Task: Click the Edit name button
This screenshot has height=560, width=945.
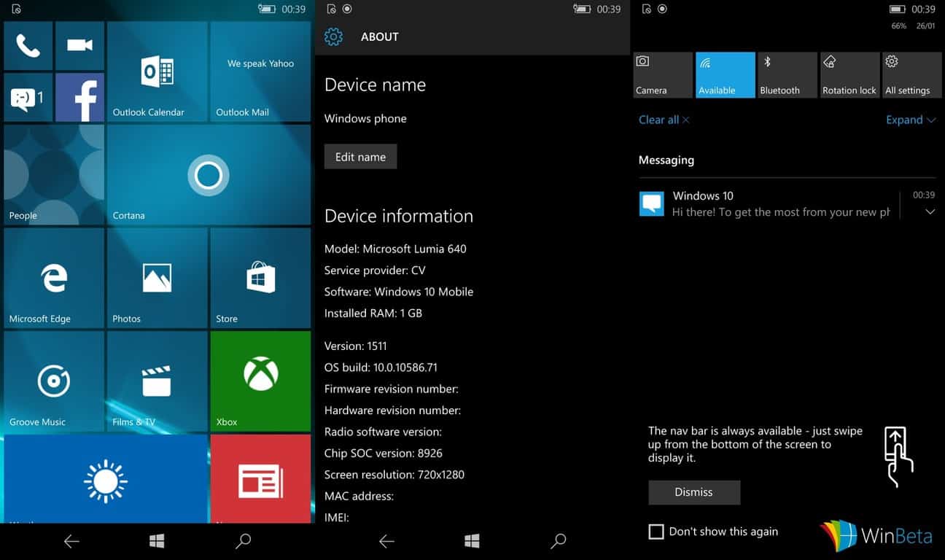Action: [x=360, y=157]
